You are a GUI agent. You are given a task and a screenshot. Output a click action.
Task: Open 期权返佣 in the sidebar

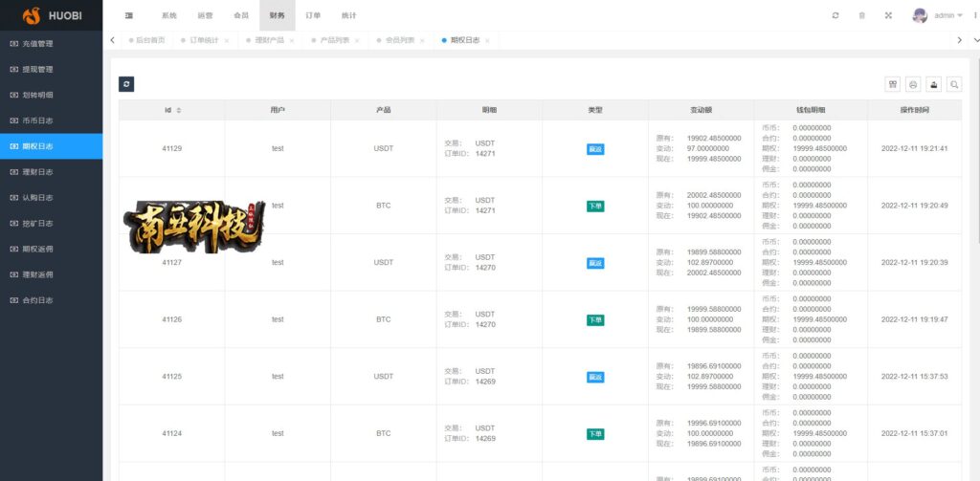[52, 249]
